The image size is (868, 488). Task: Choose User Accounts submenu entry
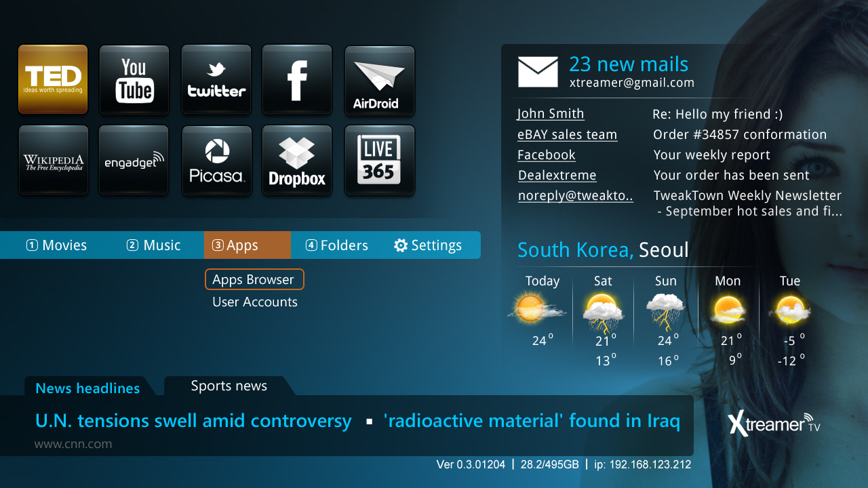pyautogui.click(x=255, y=302)
